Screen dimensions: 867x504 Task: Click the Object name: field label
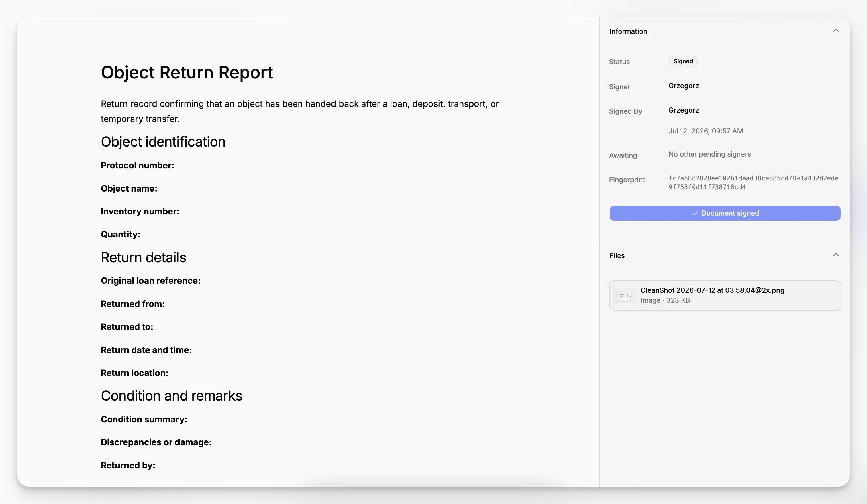coord(129,188)
